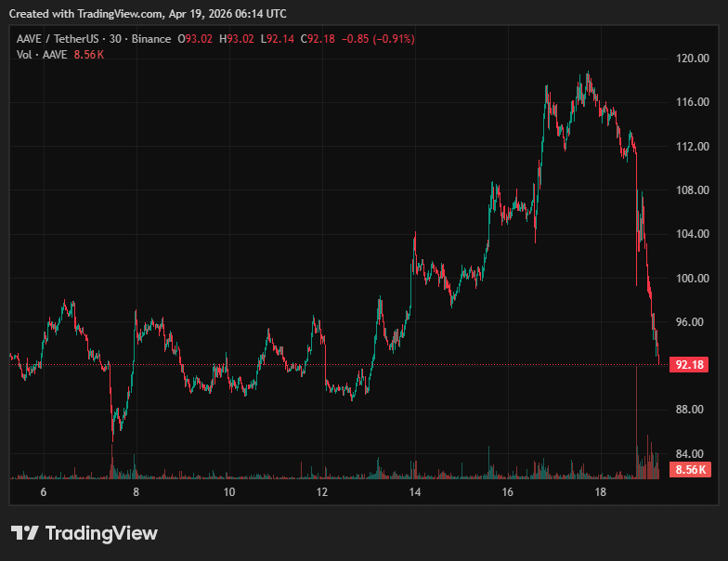Select the red 92.18 current price tag on axis
Screen dimensions: 728x561
pos(688,365)
